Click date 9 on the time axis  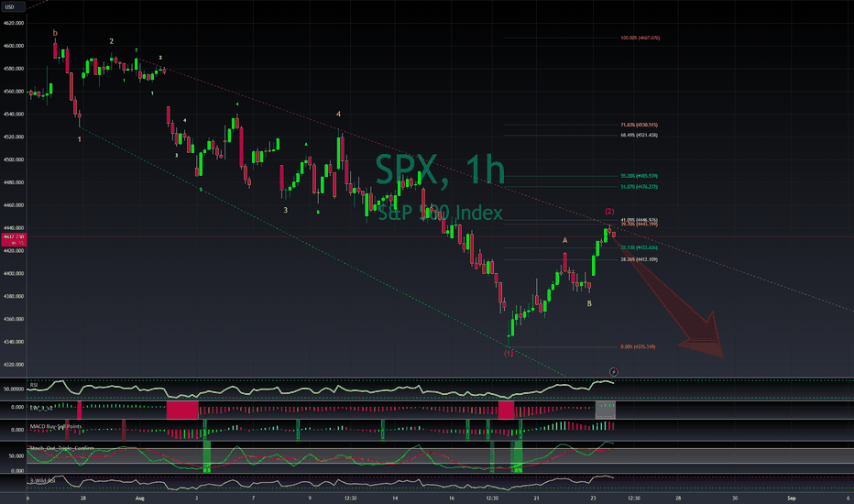310,498
